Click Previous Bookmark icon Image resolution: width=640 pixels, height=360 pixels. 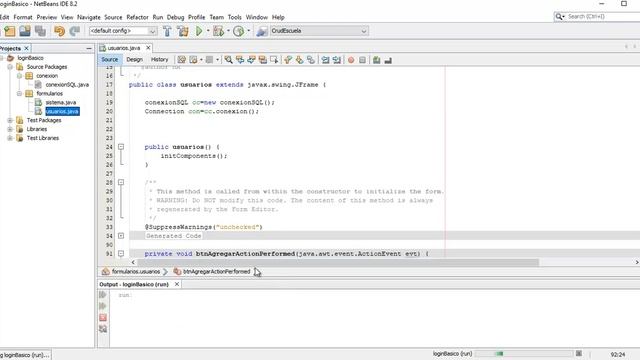tap(288, 60)
